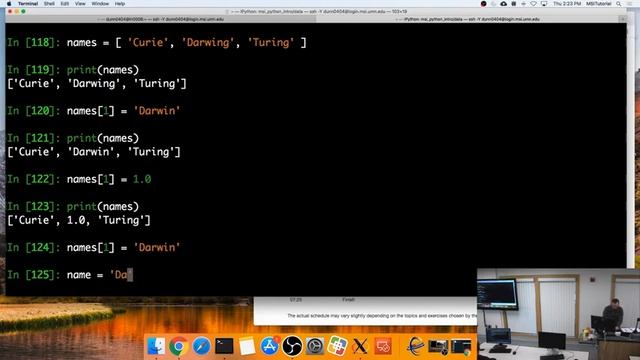Image resolution: width=640 pixels, height=360 pixels.
Task: Open the View menu
Action: (80, 4)
